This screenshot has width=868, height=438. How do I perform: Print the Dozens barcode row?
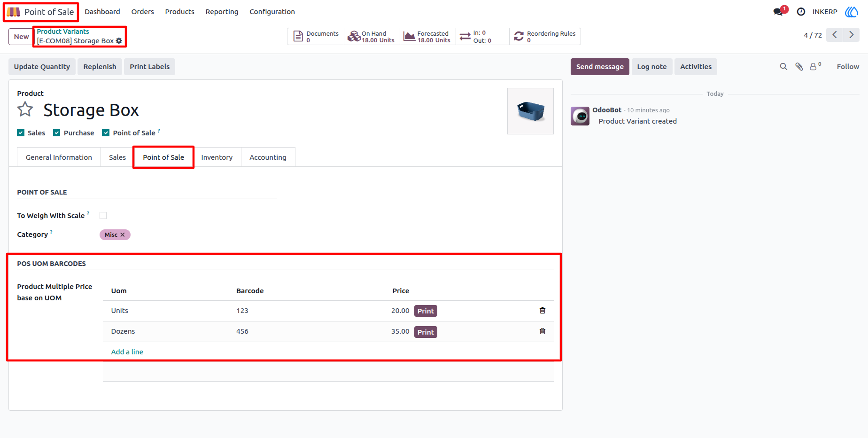click(x=426, y=332)
